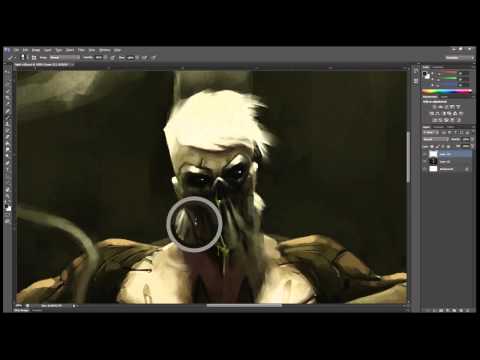Open the Layer menu

tap(48, 50)
